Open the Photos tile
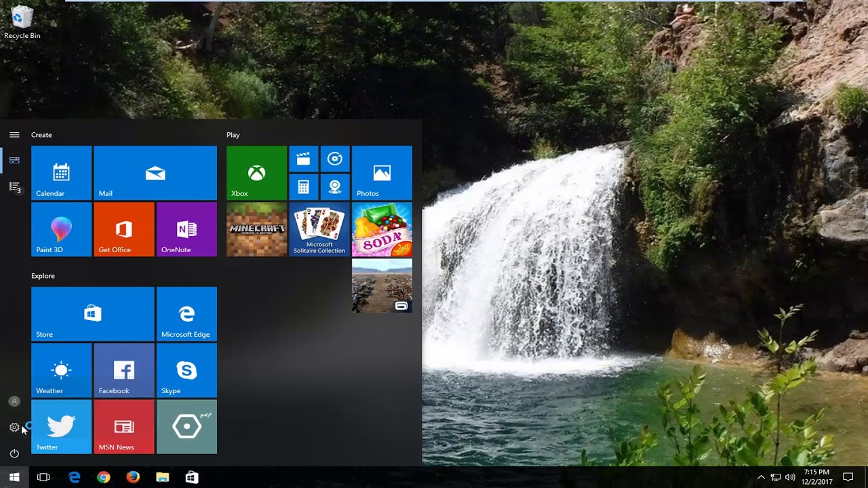Image resolution: width=868 pixels, height=488 pixels. point(382,173)
